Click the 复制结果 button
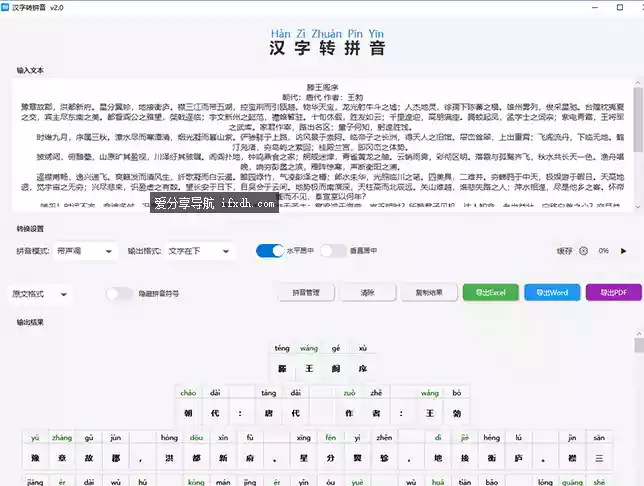Image resolution: width=644 pixels, height=486 pixels. tap(429, 293)
